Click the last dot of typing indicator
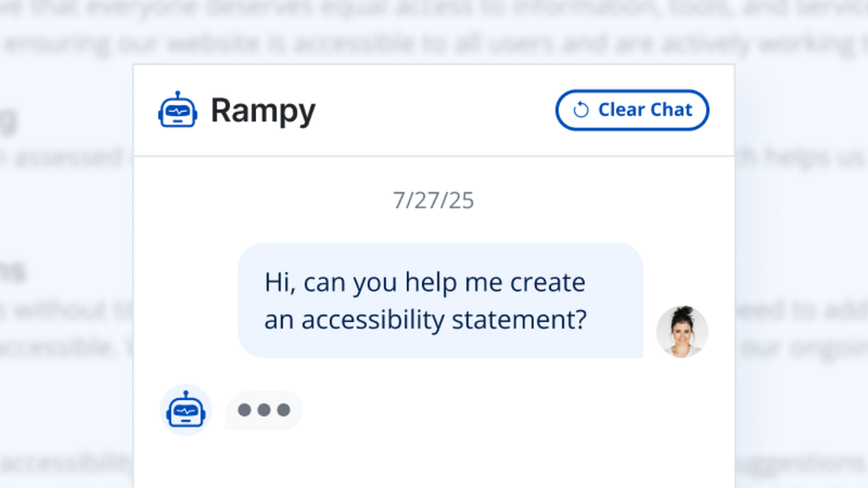Screen dimensions: 868x488 pos(283,410)
